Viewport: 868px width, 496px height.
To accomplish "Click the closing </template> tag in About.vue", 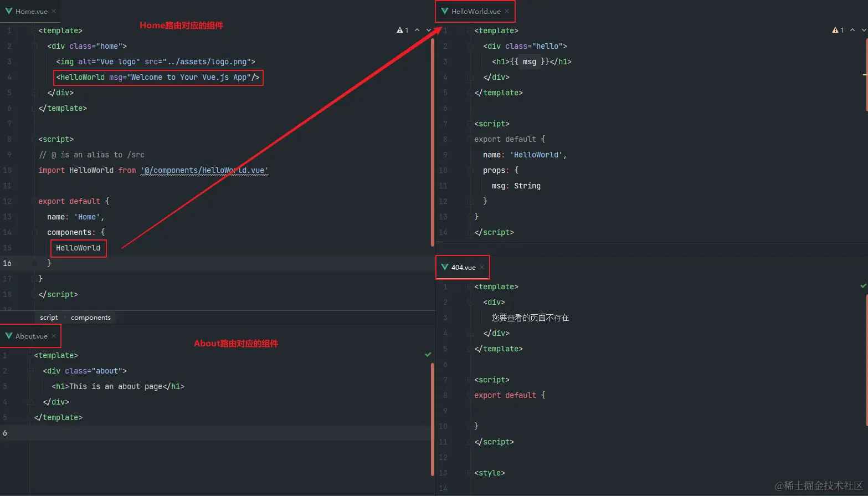I will point(58,417).
